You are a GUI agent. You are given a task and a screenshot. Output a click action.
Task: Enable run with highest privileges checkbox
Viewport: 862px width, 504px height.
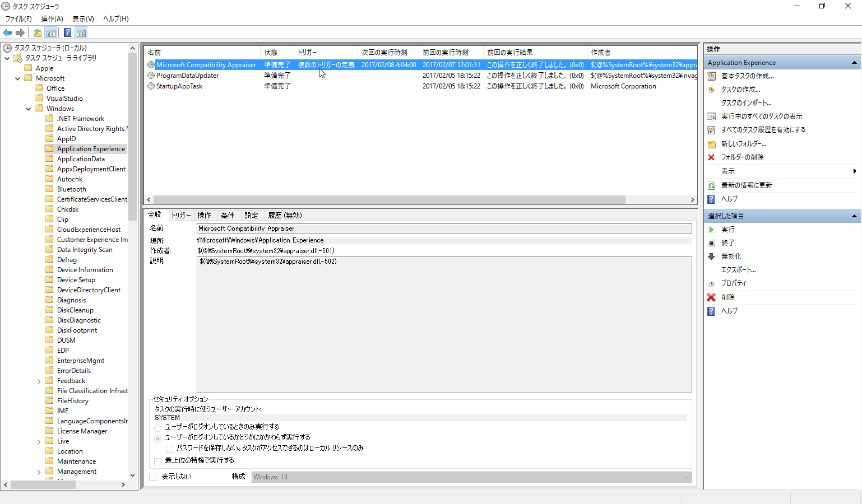coord(157,461)
